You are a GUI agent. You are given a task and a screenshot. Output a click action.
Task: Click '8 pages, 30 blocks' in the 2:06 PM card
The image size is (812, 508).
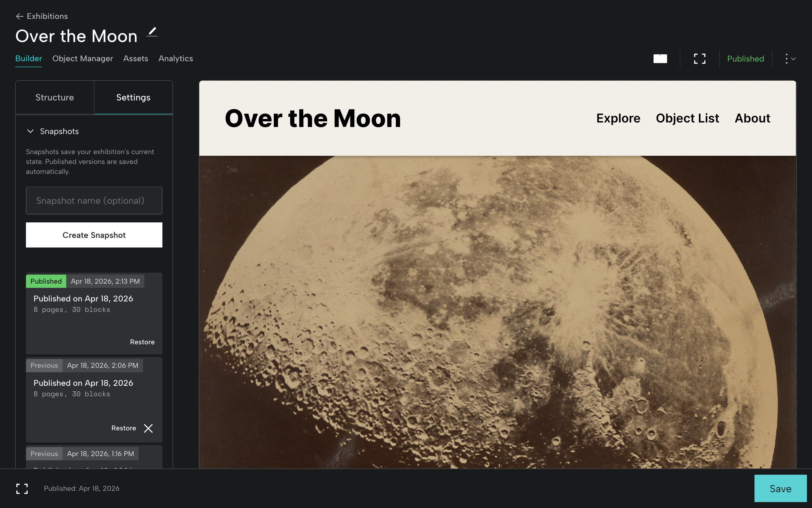[x=72, y=394]
